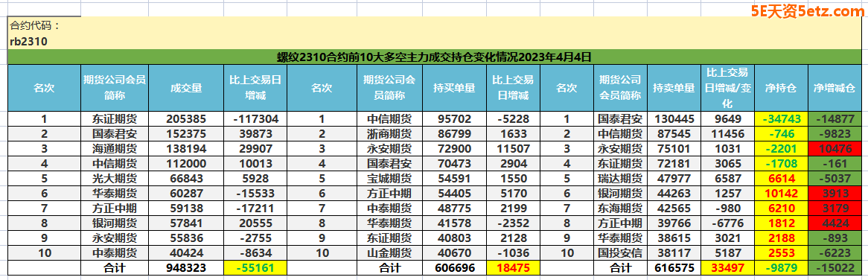Screen dimensions: 868x280
Task: Select the 净持仓 header cell
Action: 781,88
